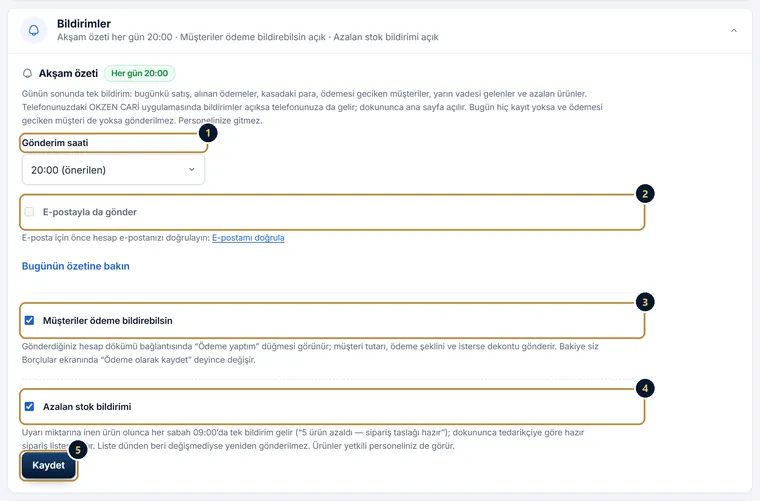Screen dimensions: 760x501
Task: Click the Bildirimler bell icon
Action: [33, 31]
